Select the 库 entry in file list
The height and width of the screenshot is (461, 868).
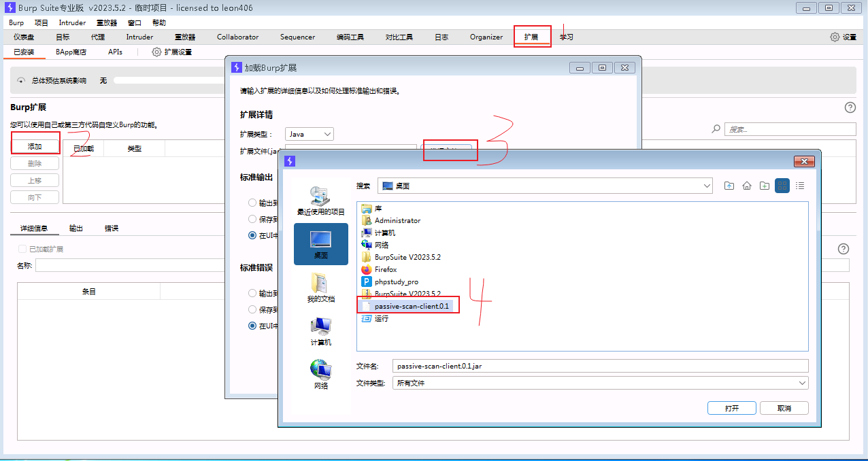tap(372, 208)
